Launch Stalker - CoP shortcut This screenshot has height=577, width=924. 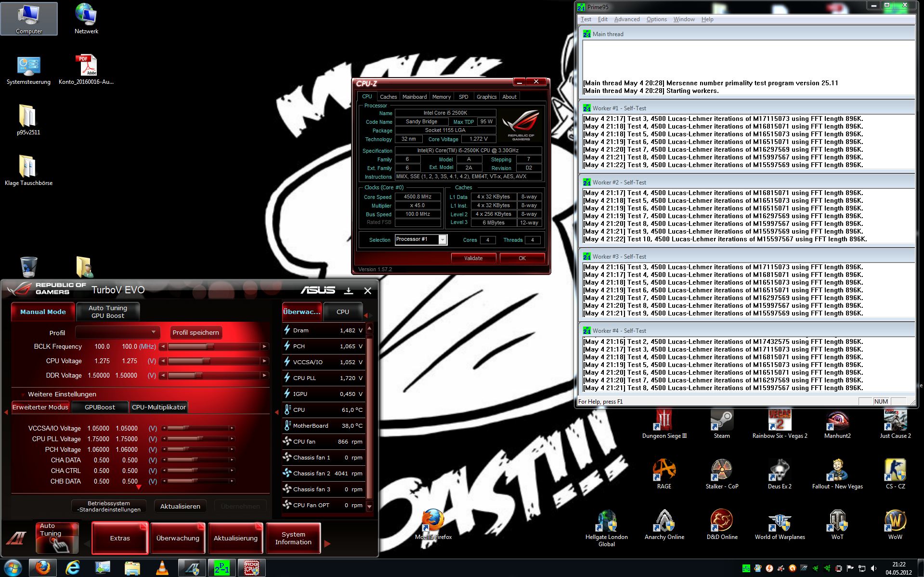pos(722,474)
